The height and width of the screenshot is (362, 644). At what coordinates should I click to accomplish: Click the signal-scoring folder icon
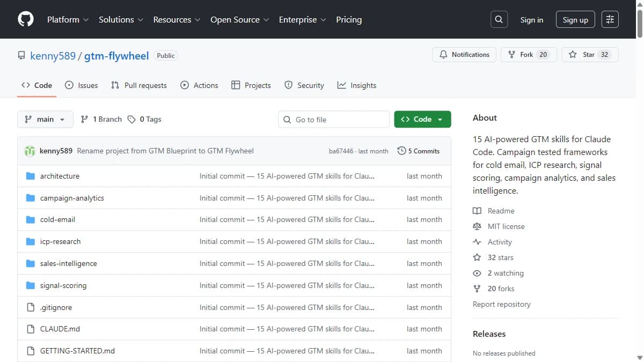tap(31, 286)
